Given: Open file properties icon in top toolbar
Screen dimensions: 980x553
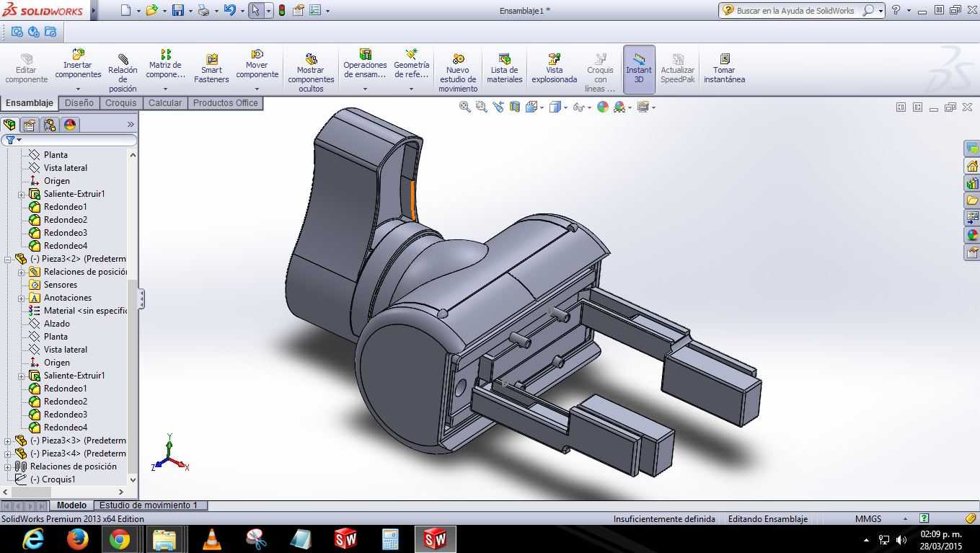Looking at the screenshot, I should pos(298,10).
